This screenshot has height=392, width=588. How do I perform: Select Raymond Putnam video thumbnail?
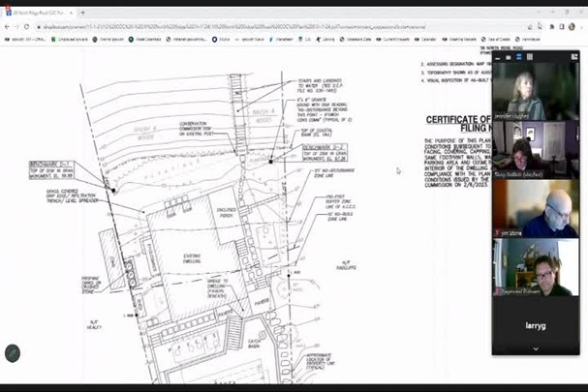point(536,266)
